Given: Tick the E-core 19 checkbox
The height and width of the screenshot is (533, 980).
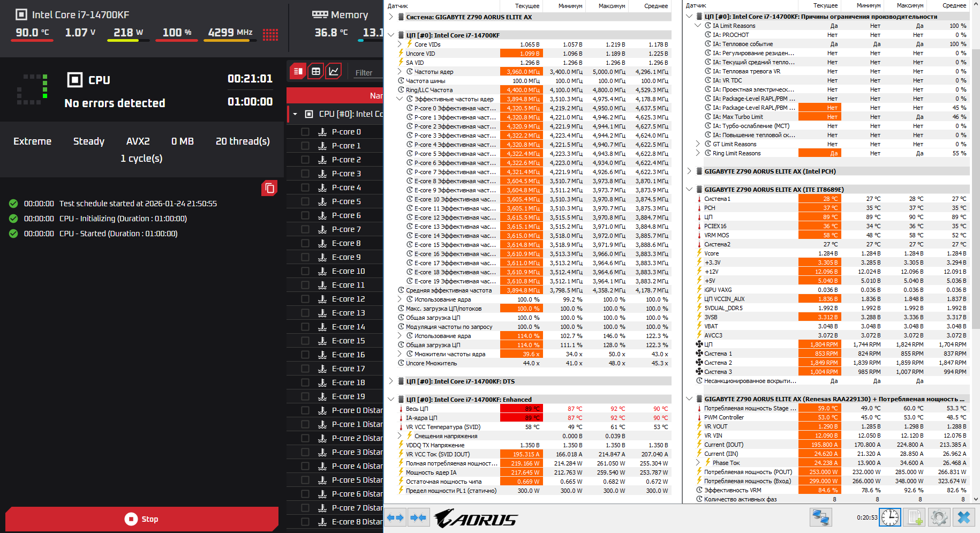Looking at the screenshot, I should (x=305, y=396).
